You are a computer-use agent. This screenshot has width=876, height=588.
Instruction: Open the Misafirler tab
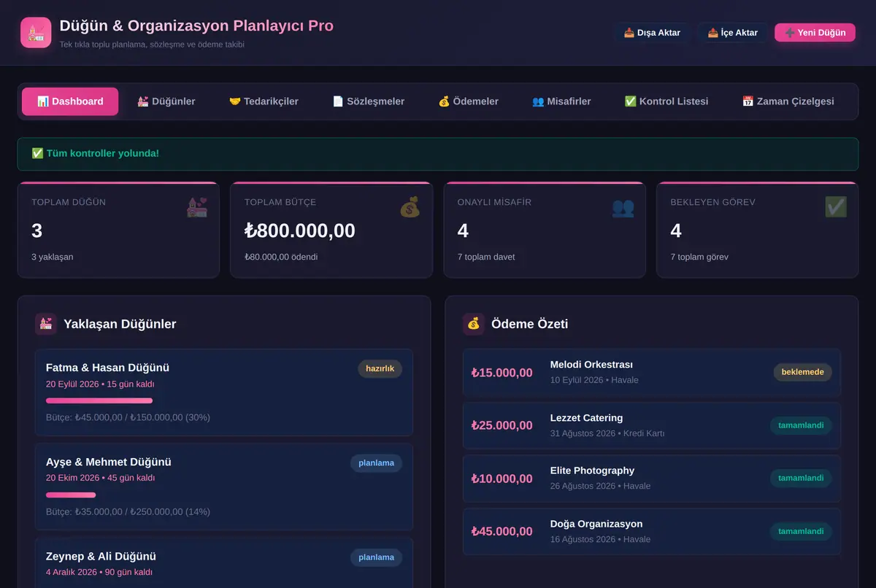coord(561,101)
